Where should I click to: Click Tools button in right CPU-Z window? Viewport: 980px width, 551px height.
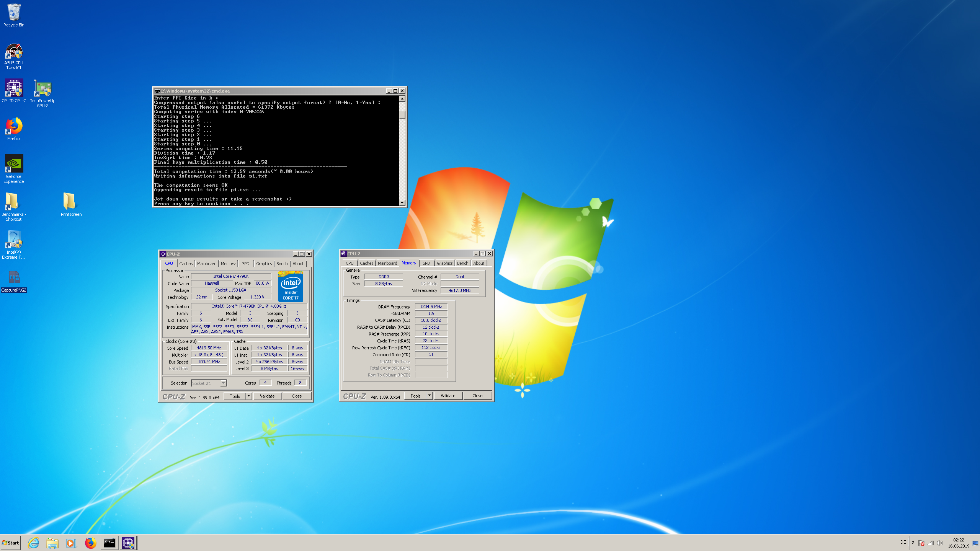[415, 396]
